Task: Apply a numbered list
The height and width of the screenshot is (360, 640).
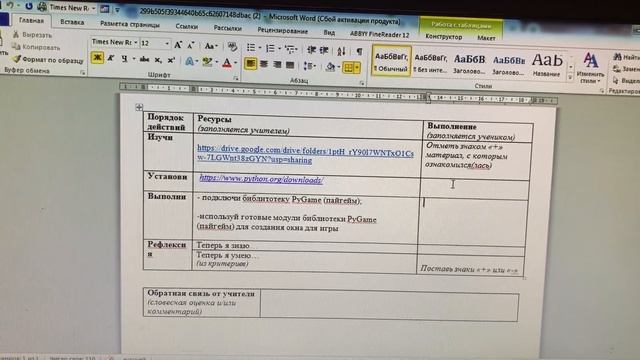Action: 270,49
